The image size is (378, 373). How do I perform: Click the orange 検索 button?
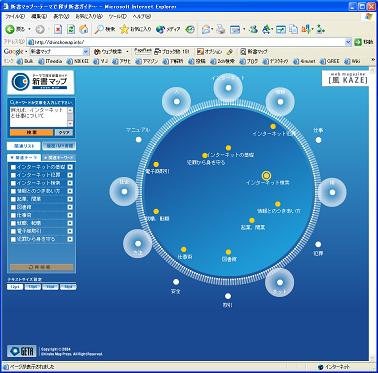point(31,133)
